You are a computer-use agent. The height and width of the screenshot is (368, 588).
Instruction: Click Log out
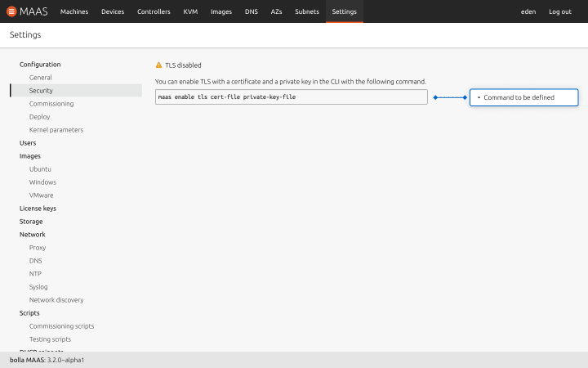(560, 11)
